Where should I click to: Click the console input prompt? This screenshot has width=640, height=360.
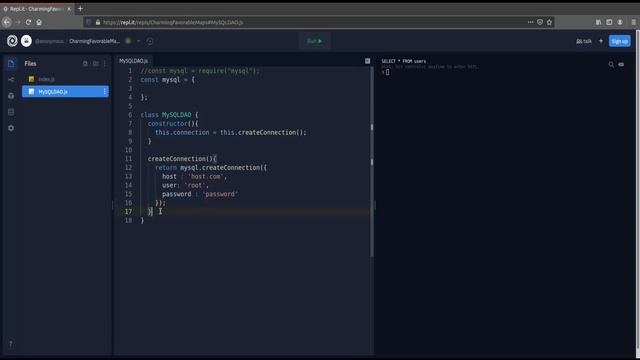[x=387, y=72]
